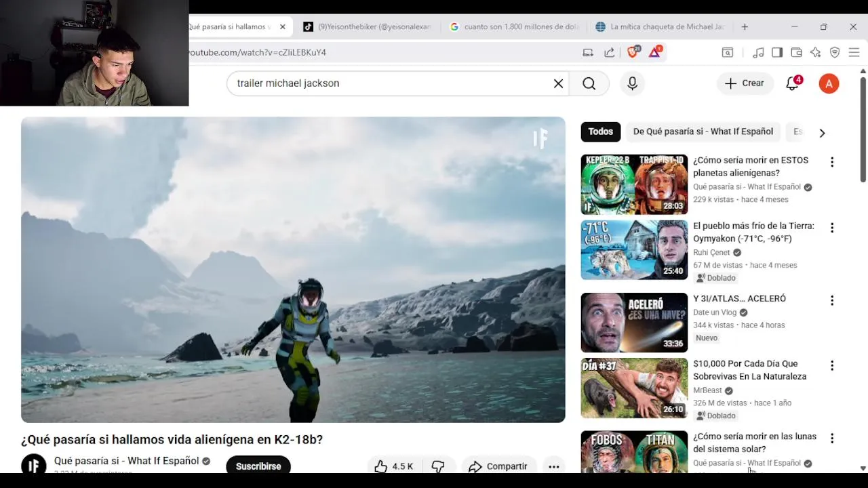Open Brave Rewards triangle icon
This screenshot has height=488, width=868.
point(655,52)
